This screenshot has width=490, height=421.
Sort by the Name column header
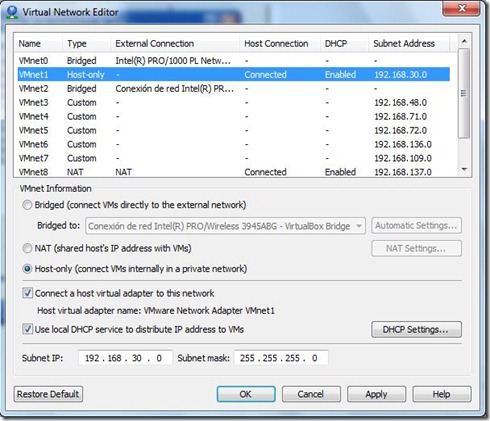point(38,43)
